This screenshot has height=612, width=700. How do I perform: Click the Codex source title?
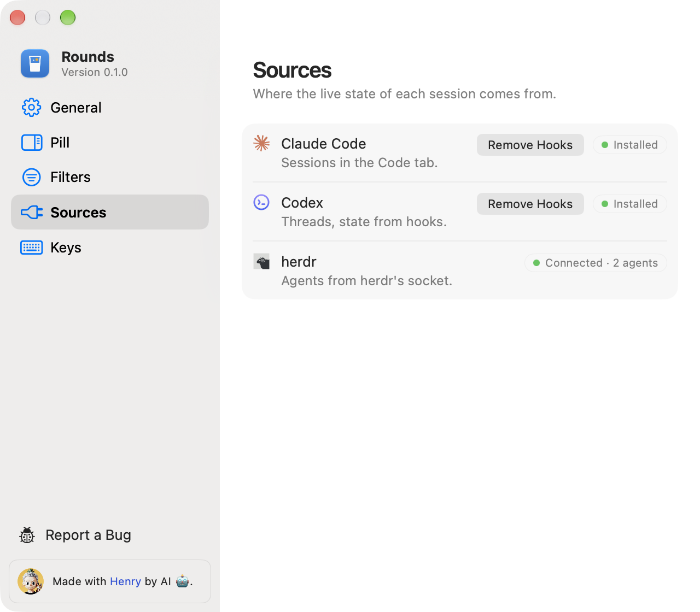[302, 203]
